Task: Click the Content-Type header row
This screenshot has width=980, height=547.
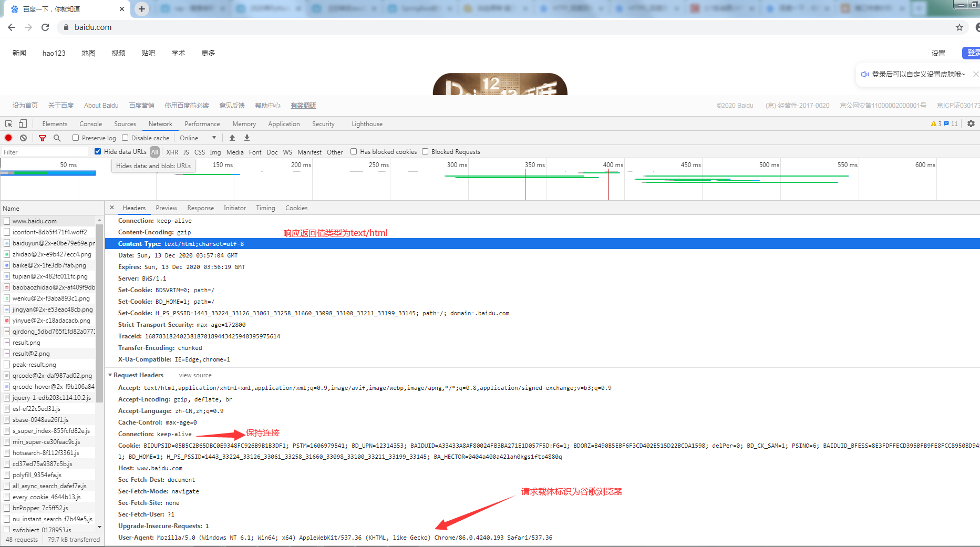Action: click(x=542, y=244)
